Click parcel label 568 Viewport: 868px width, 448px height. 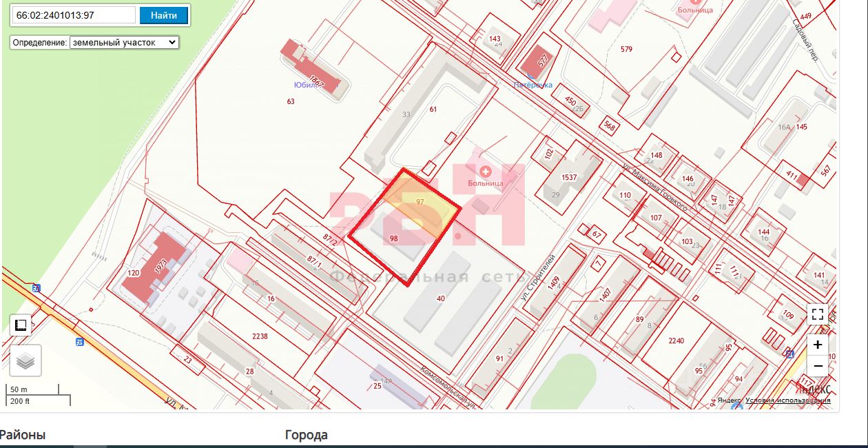609,125
